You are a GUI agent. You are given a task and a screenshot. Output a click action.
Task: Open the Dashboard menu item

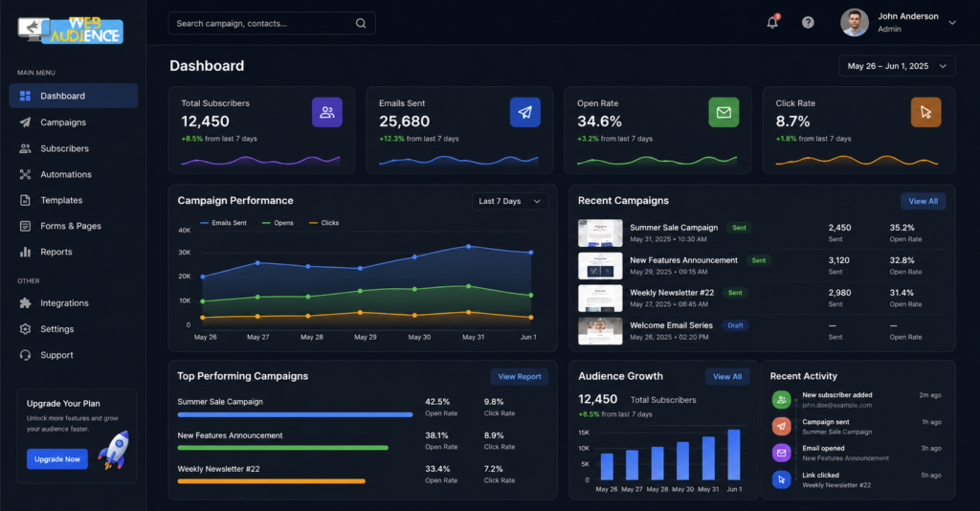[x=73, y=96]
